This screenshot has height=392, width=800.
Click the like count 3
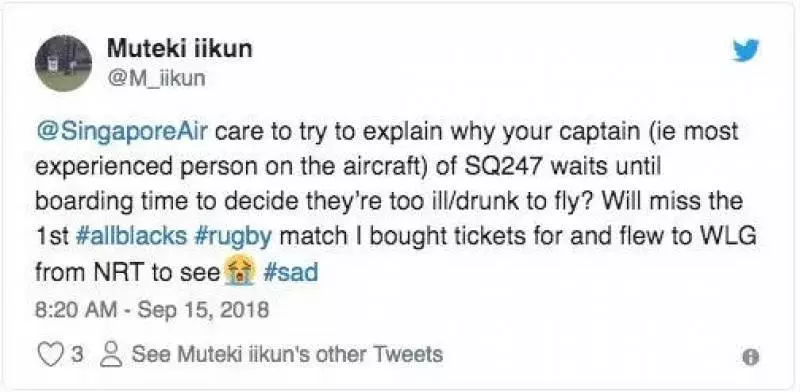click(77, 354)
